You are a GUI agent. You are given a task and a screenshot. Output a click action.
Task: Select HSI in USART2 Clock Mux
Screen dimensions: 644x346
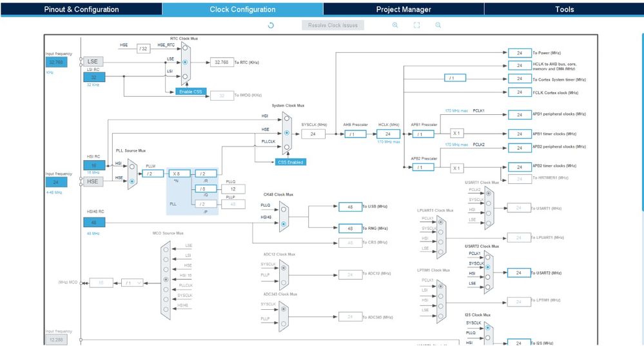[488, 277]
